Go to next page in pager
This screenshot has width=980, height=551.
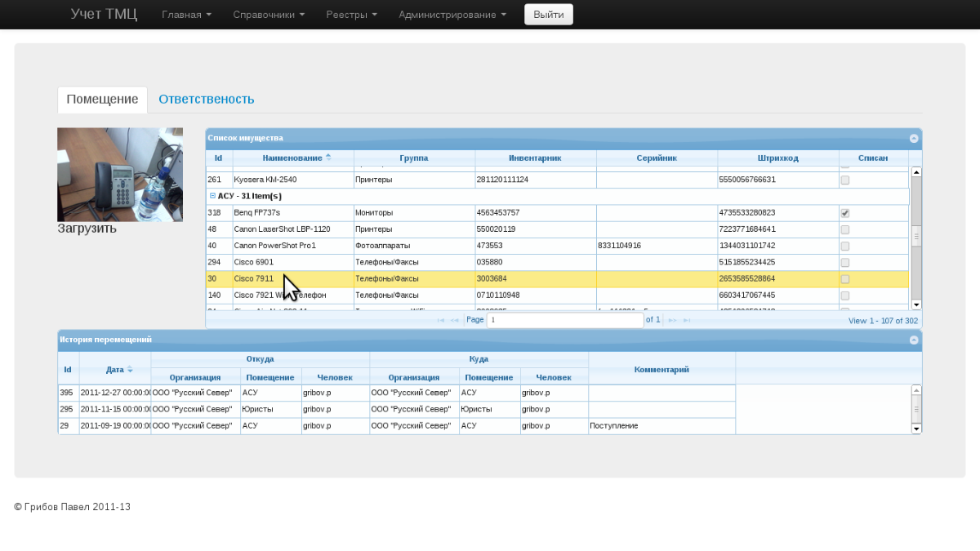point(672,320)
